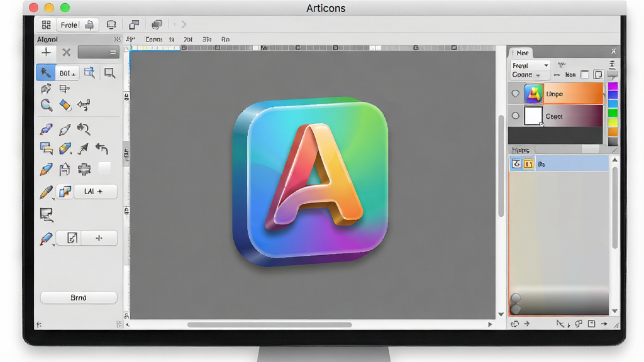Select the blue pen tool
The width and height of the screenshot is (644, 362).
point(46,169)
